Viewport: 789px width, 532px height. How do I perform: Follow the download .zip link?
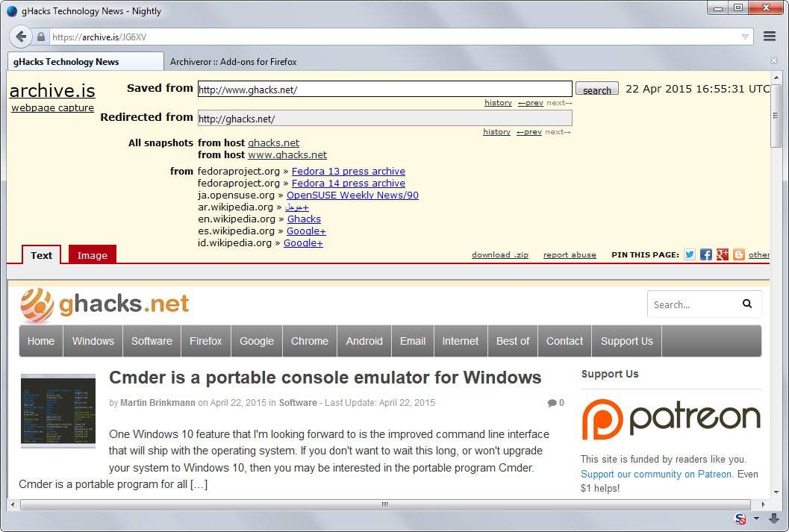(499, 255)
